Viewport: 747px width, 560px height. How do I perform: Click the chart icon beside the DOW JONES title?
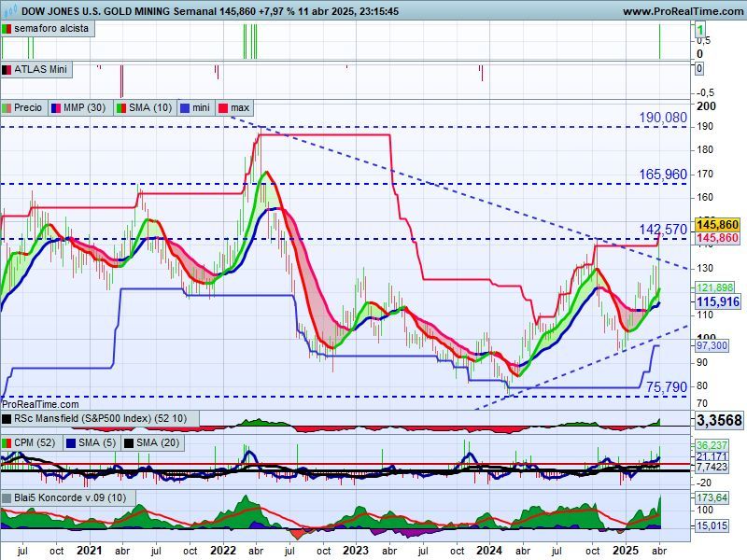(x=10, y=10)
